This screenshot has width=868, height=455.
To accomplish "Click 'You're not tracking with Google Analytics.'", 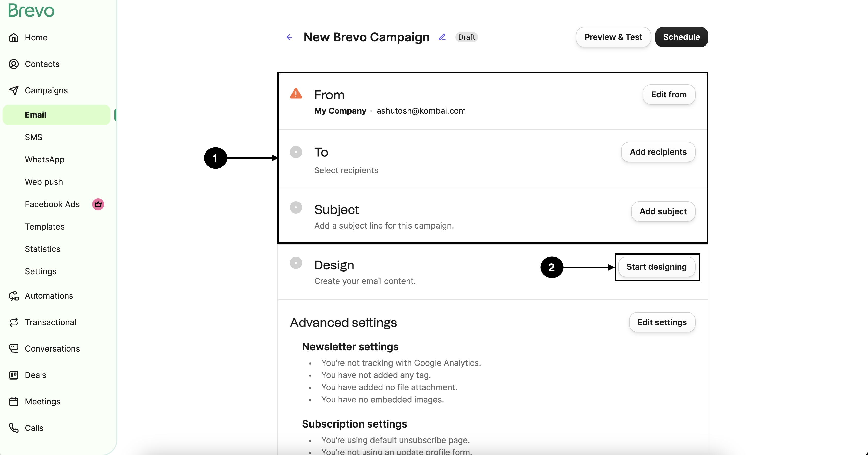I will pyautogui.click(x=401, y=363).
